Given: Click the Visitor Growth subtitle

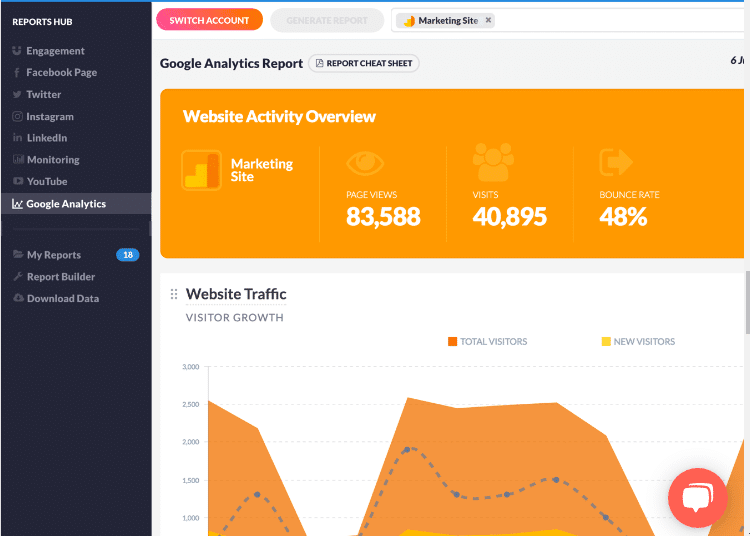Looking at the screenshot, I should pyautogui.click(x=234, y=317).
